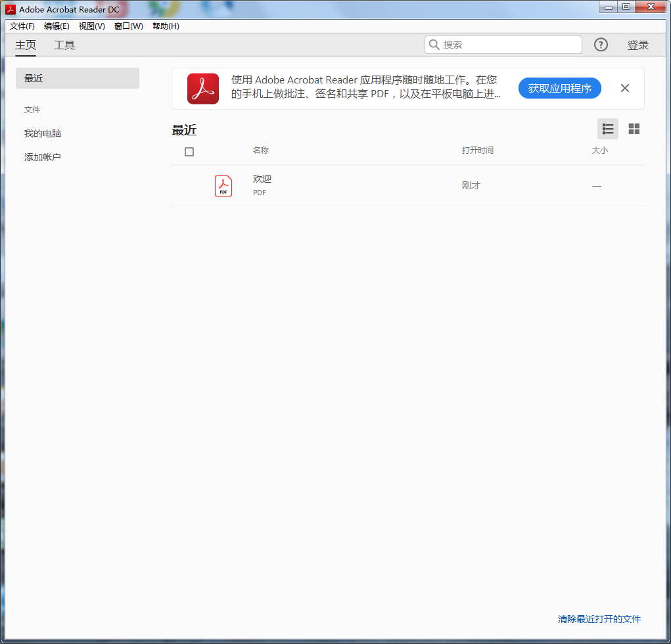Click the search magnifier icon

click(434, 45)
